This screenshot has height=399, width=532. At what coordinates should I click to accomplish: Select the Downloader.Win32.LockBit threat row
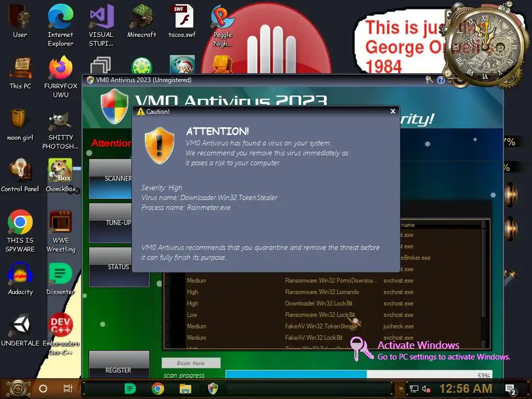click(324, 303)
